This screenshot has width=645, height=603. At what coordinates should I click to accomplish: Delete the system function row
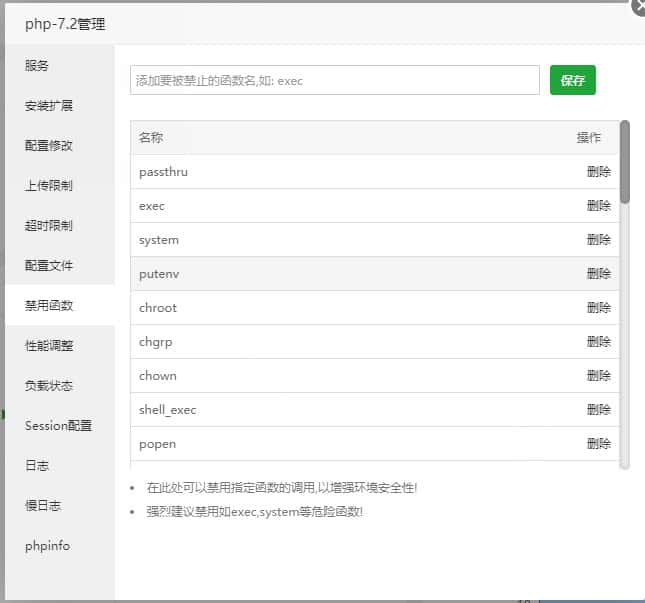(x=598, y=240)
